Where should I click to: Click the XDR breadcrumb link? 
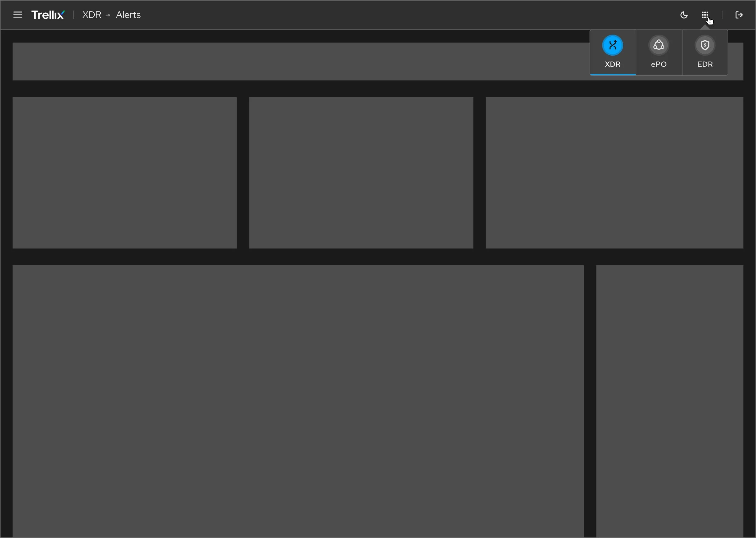click(92, 15)
